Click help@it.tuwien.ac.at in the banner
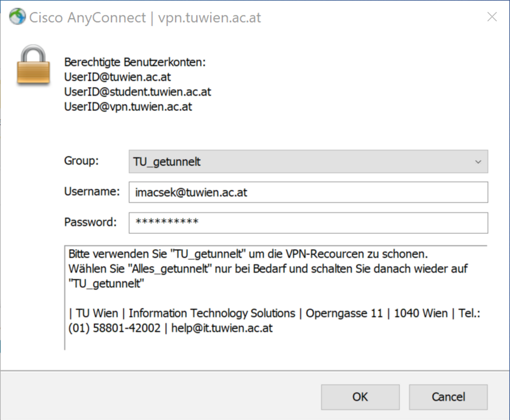 [222, 328]
